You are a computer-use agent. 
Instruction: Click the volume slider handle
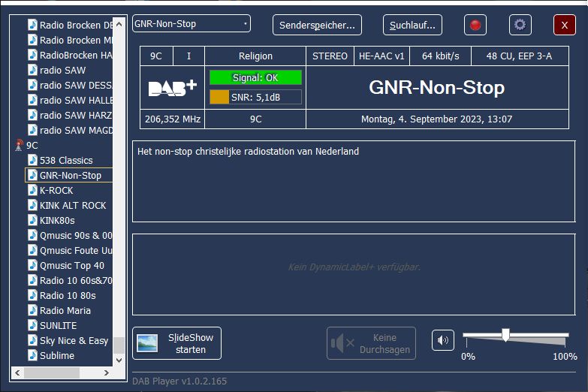(505, 335)
